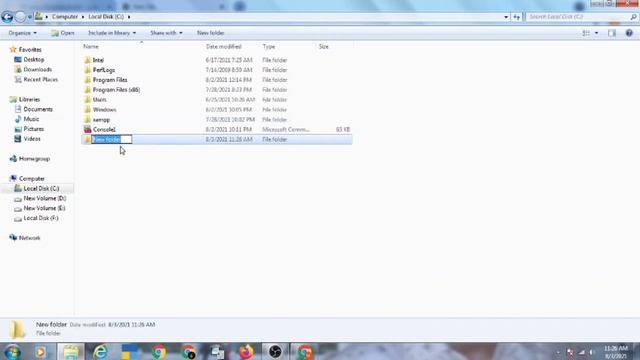Open Include in library menu

coord(112,33)
